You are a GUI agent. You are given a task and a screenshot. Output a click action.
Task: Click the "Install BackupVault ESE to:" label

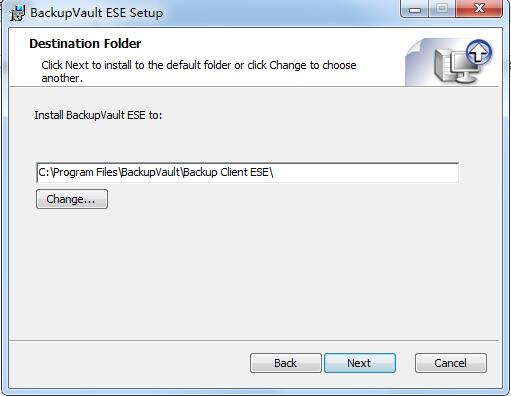98,115
